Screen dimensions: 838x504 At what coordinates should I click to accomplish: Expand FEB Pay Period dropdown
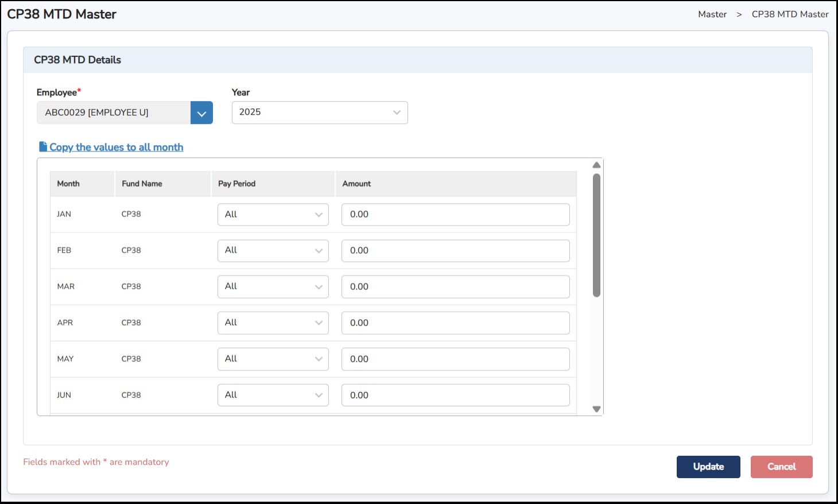[x=273, y=251]
